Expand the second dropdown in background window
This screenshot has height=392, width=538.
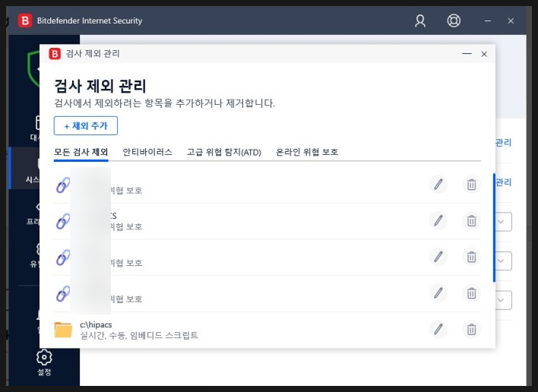[504, 261]
